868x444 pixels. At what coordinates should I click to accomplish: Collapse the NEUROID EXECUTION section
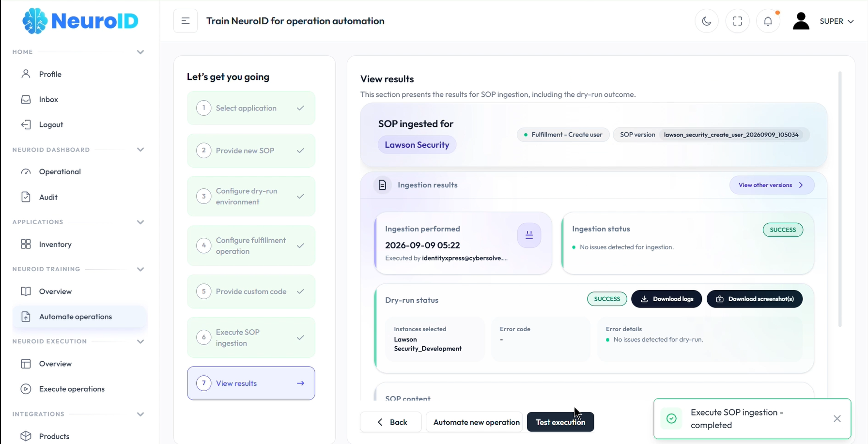pyautogui.click(x=140, y=341)
